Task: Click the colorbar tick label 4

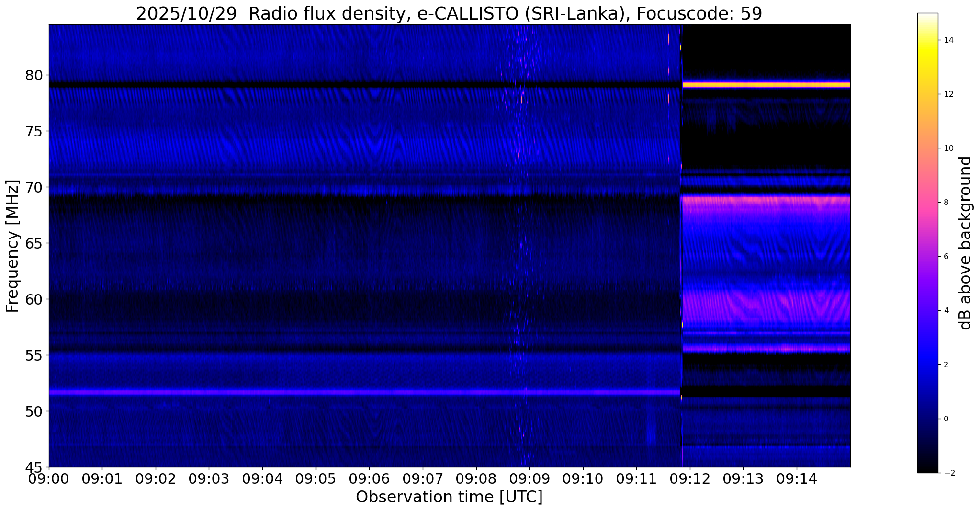Action: click(x=946, y=311)
